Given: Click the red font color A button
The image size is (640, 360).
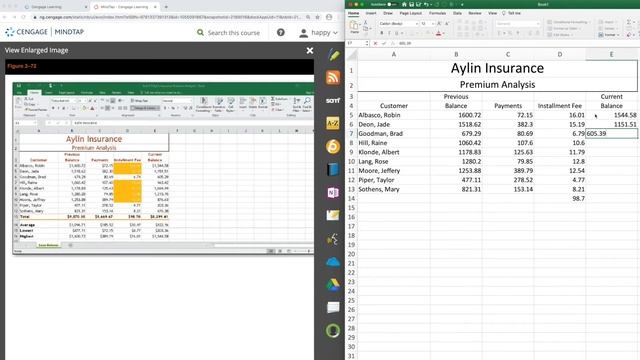Looking at the screenshot, I should [438, 33].
